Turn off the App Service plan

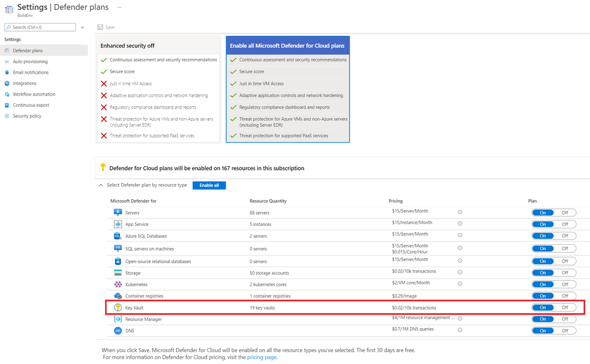565,224
